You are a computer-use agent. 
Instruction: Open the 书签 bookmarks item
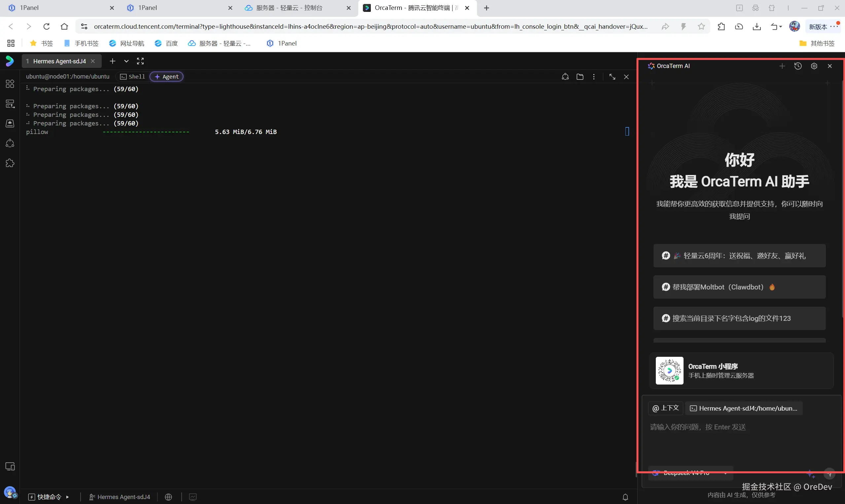tap(42, 43)
